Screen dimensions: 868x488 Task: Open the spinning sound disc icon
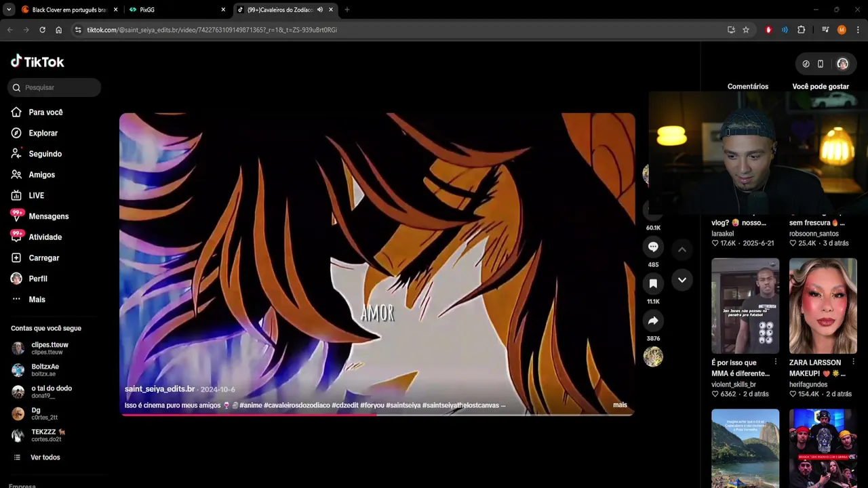pos(653,357)
